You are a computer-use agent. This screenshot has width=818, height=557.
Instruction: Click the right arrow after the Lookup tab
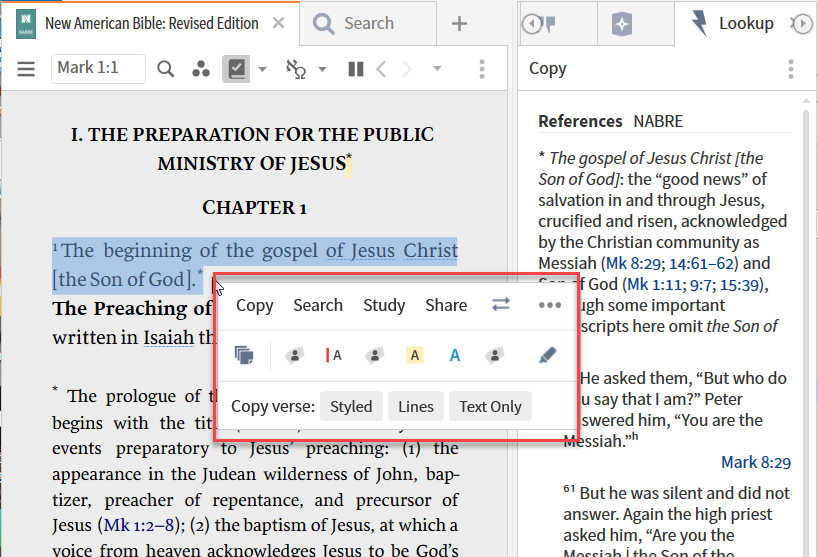coord(802,23)
